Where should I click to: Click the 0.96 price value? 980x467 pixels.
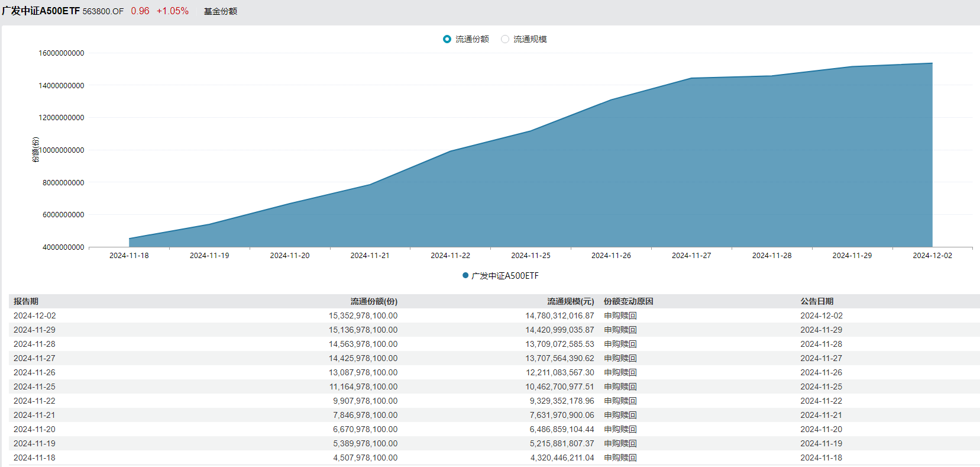(x=140, y=11)
